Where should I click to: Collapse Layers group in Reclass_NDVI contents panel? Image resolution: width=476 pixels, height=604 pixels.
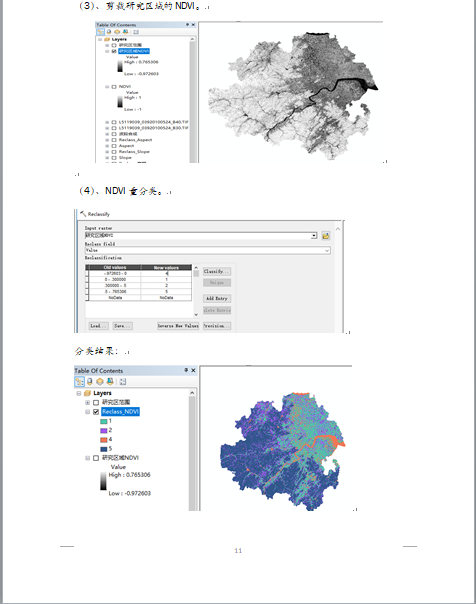click(x=79, y=393)
